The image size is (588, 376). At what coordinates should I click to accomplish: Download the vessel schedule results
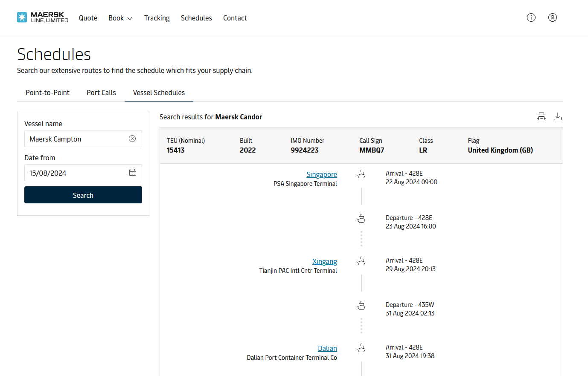coord(557,116)
